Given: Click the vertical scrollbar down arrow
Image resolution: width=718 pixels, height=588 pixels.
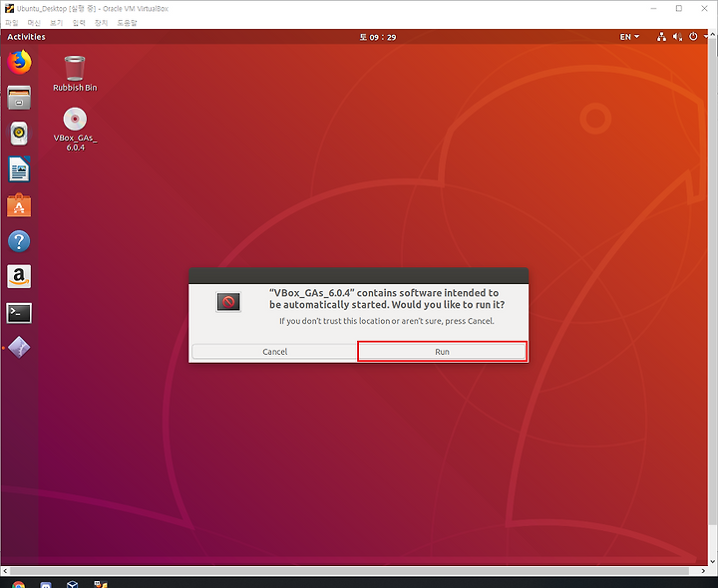Looking at the screenshot, I should 712,561.
